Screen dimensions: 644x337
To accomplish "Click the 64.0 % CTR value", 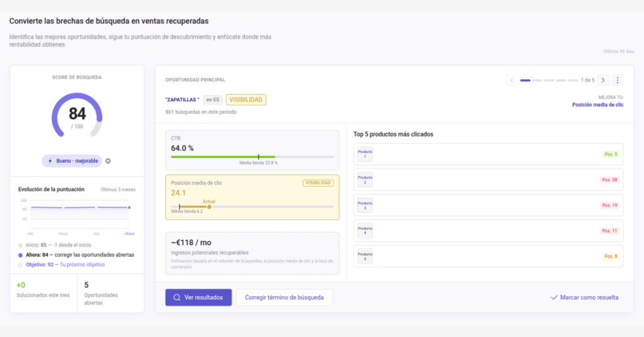I will pyautogui.click(x=182, y=148).
